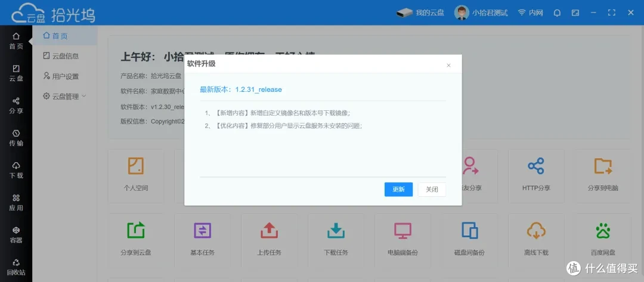Open 分享到云盘 tile
Image resolution: width=644 pixels, height=282 pixels.
coord(135,240)
